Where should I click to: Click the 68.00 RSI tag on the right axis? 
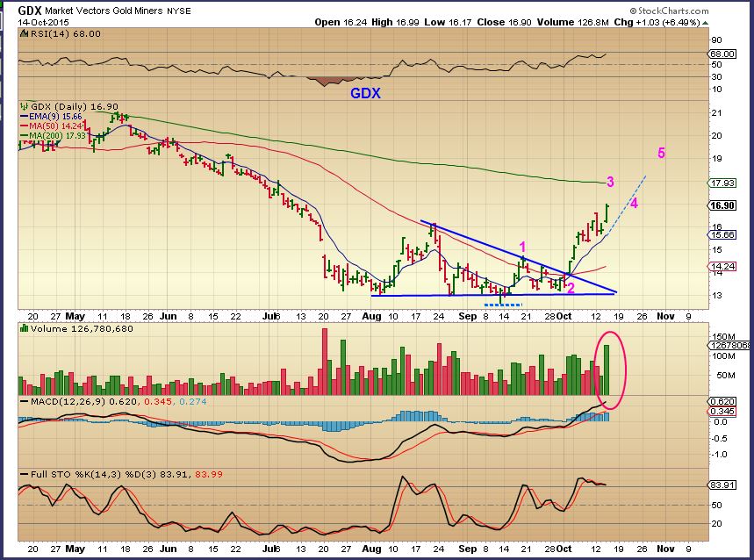722,54
